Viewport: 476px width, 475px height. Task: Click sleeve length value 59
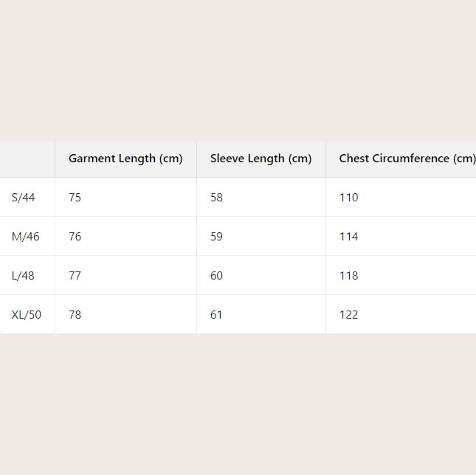[216, 237]
